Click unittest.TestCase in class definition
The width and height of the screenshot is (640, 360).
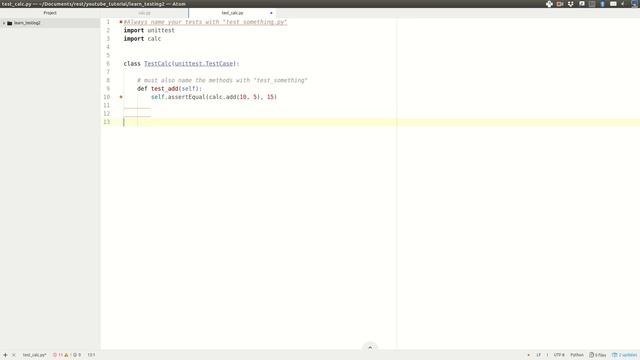205,64
